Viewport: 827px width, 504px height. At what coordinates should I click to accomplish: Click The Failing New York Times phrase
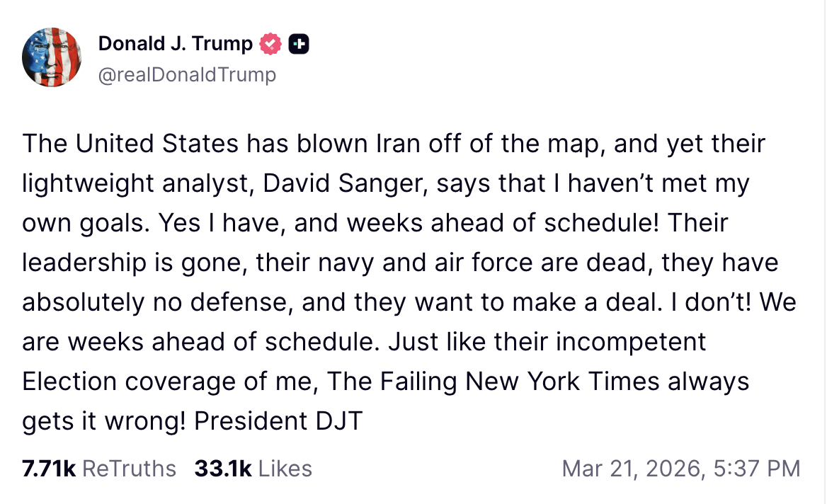pyautogui.click(x=506, y=382)
